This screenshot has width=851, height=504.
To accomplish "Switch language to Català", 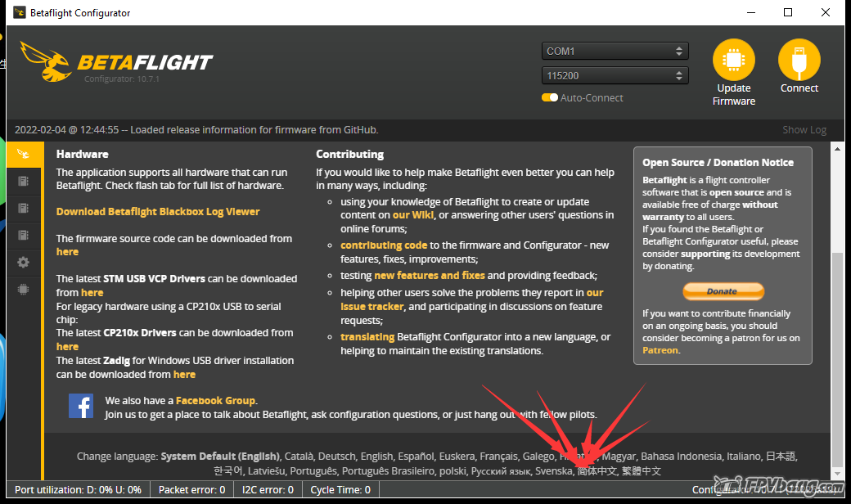I will (x=299, y=457).
